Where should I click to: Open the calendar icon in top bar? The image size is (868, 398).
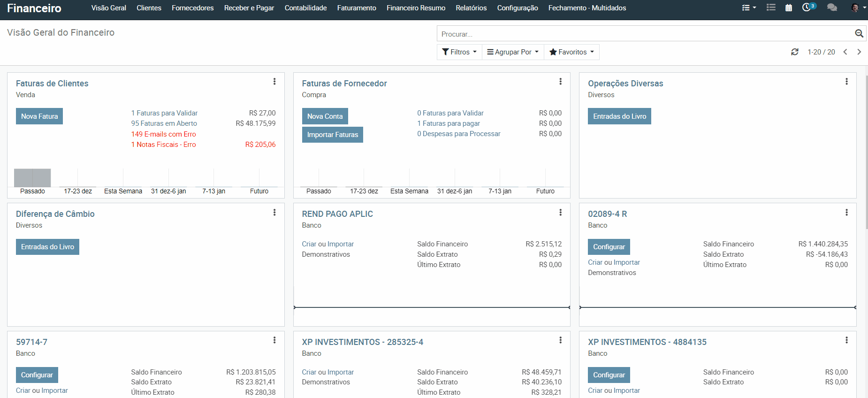coord(789,8)
